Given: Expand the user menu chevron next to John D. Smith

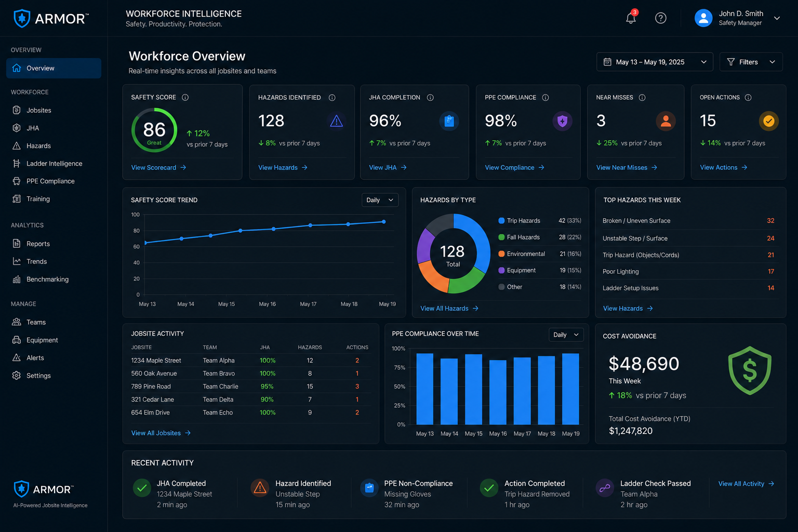Looking at the screenshot, I should coord(777,18).
